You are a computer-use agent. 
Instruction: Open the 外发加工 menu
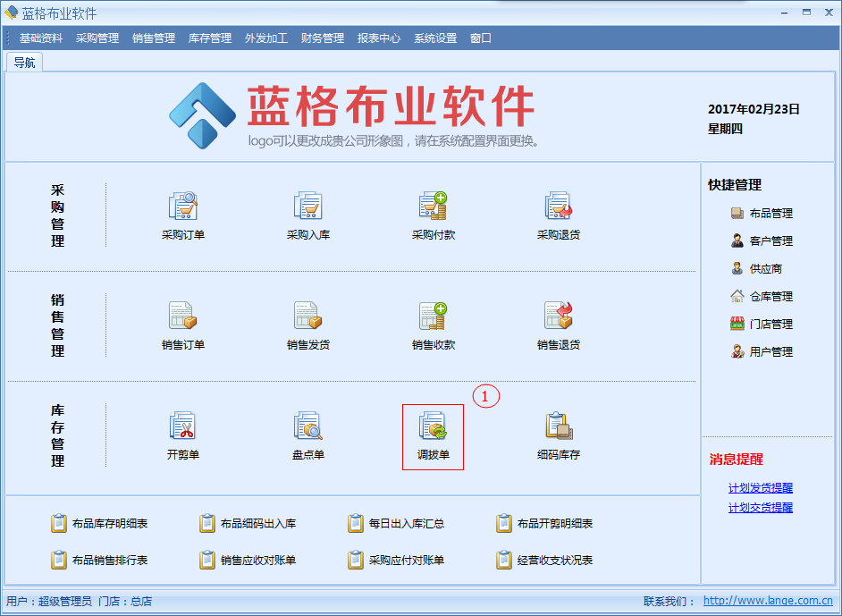click(x=266, y=38)
